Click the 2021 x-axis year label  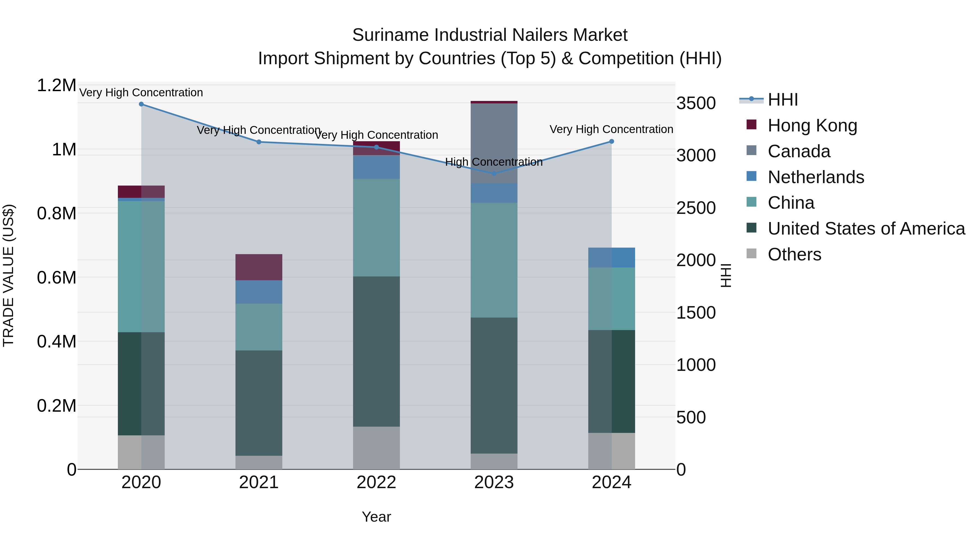click(259, 482)
